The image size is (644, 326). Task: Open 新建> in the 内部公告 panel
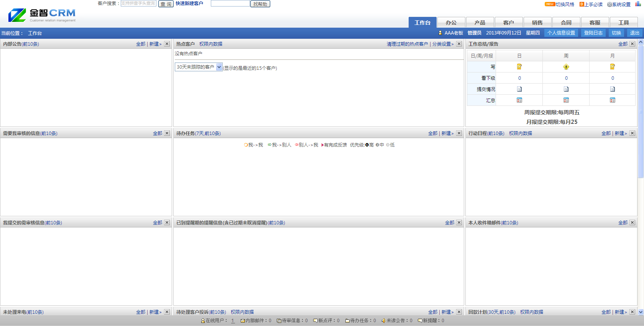pos(155,44)
